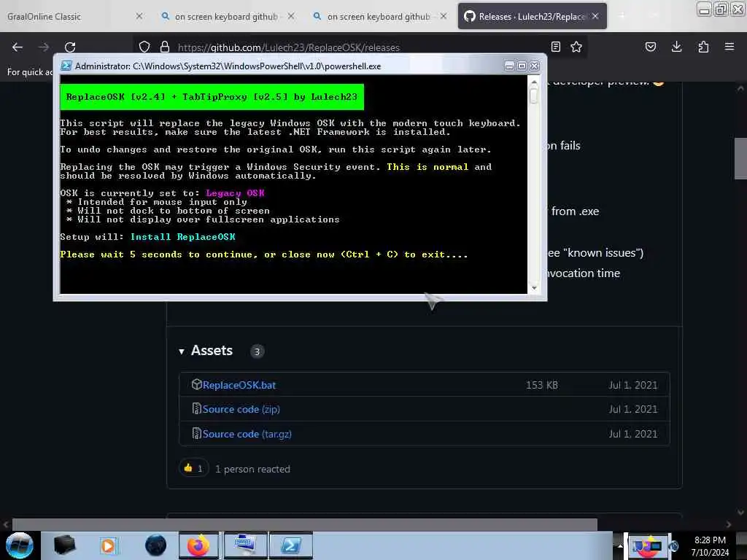747x560 pixels.
Task: Click the "153 KB" file size
Action: (542, 385)
